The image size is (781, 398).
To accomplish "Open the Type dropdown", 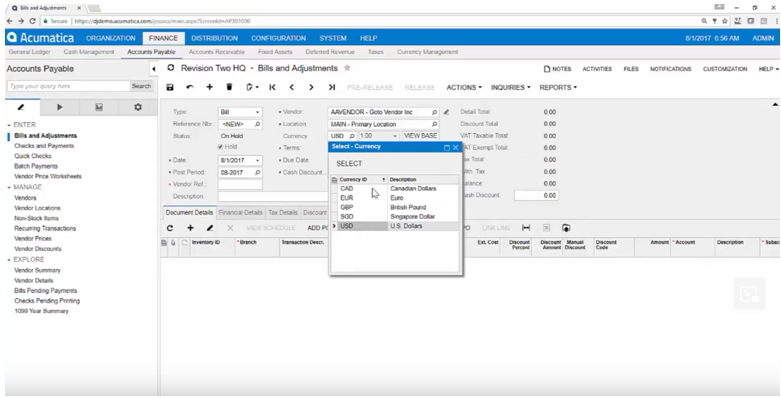I will pos(258,112).
